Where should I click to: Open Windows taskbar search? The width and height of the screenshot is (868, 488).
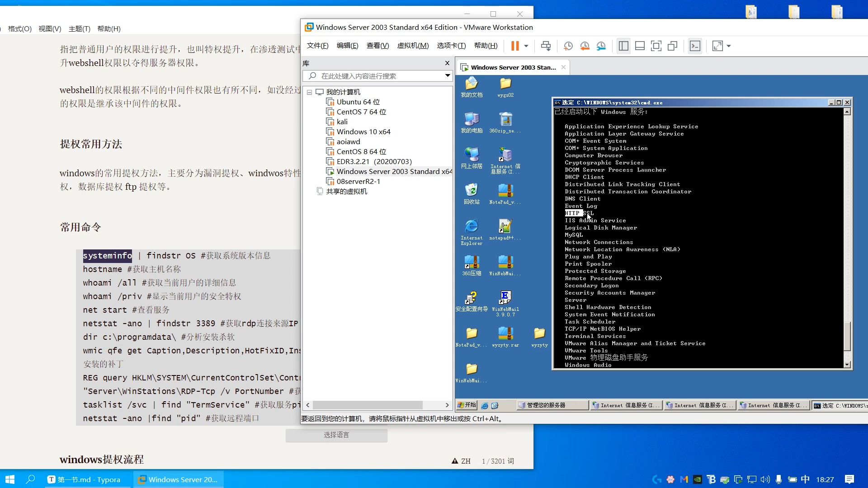[x=30, y=479]
